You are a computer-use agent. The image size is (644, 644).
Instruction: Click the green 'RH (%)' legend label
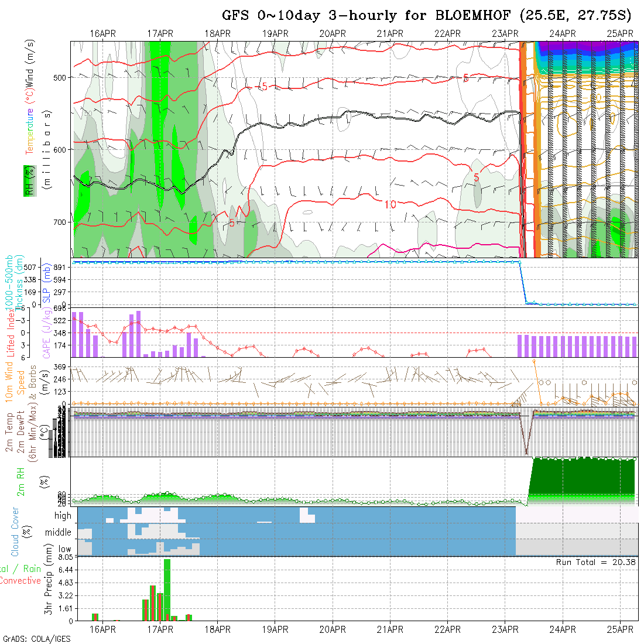click(x=30, y=181)
